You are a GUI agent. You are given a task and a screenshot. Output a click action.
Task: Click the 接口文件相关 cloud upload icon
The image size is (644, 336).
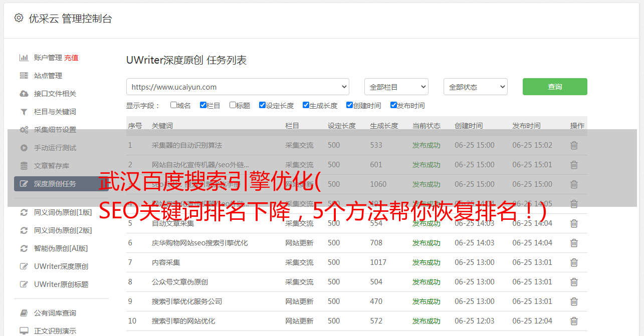(x=24, y=94)
